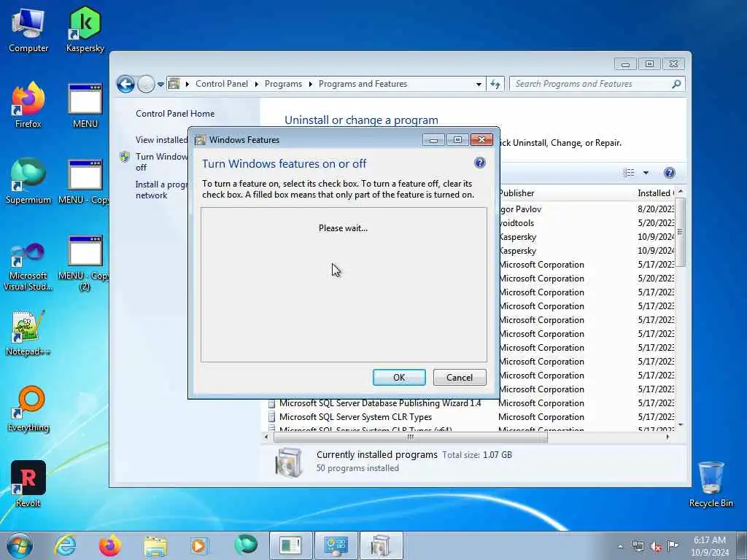747x560 pixels.
Task: Click the horizontal scrollbar in programs list
Action: 410,437
